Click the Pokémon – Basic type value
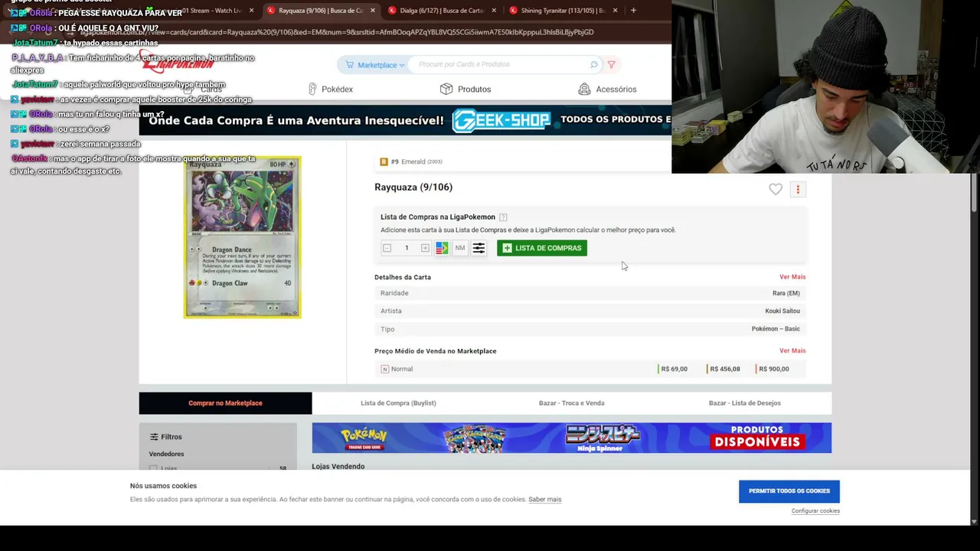This screenshot has height=551, width=980. [776, 329]
